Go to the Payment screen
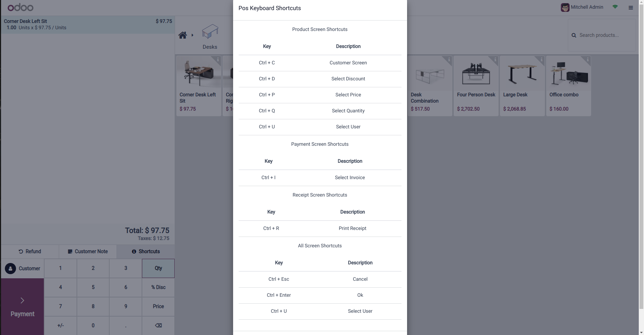 pos(23,307)
